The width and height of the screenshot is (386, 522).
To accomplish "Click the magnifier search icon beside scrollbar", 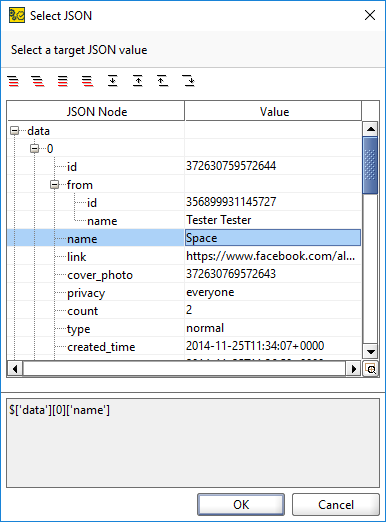I will pyautogui.click(x=371, y=369).
